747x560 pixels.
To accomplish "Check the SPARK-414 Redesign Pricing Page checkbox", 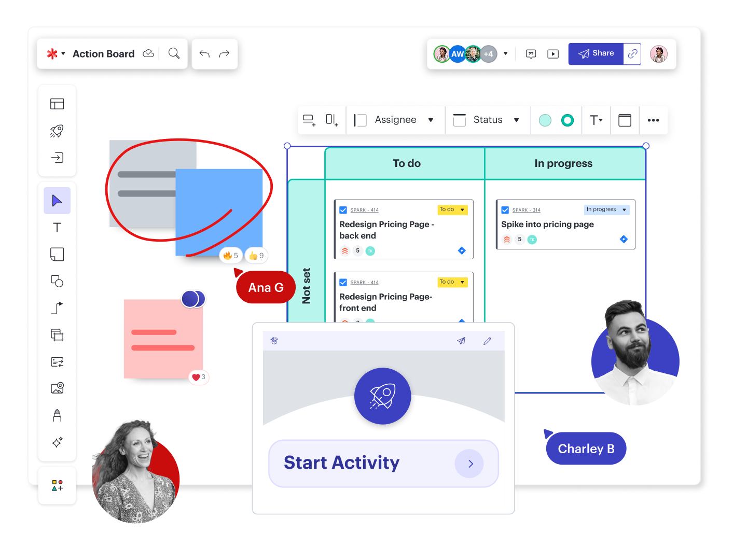I will (343, 210).
